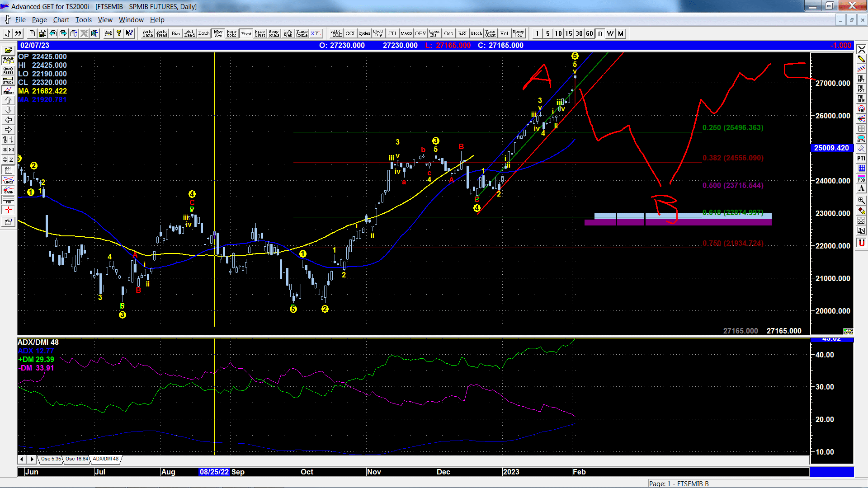Select the 60 minute timeframe
The width and height of the screenshot is (868, 488).
590,33
